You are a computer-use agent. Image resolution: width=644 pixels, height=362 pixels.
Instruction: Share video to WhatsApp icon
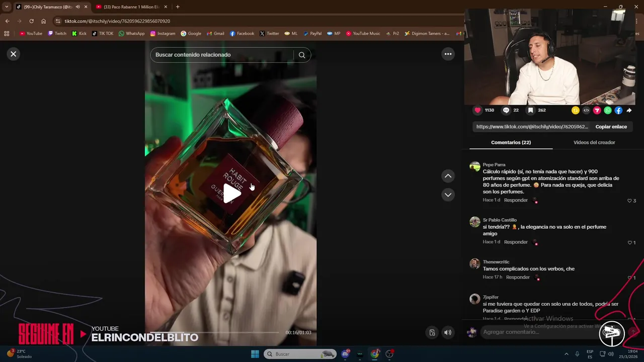[608, 110]
